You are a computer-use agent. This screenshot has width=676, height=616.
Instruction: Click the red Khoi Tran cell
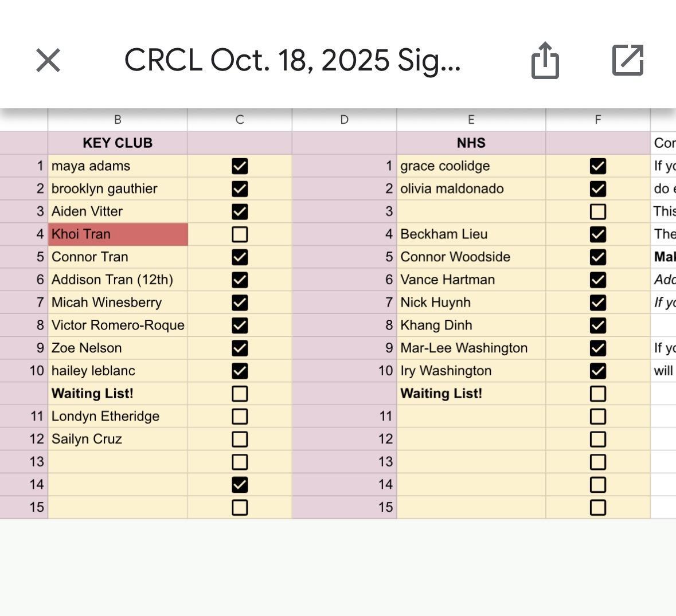(x=118, y=234)
